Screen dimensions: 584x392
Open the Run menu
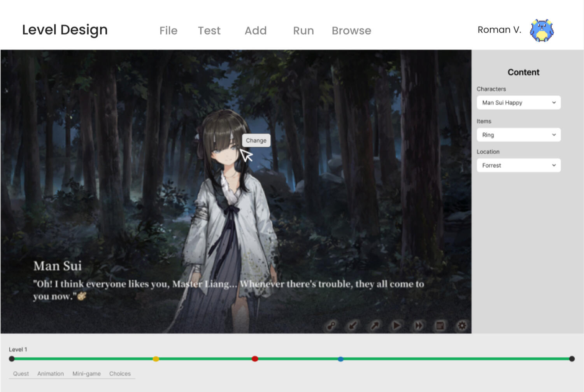tap(303, 31)
